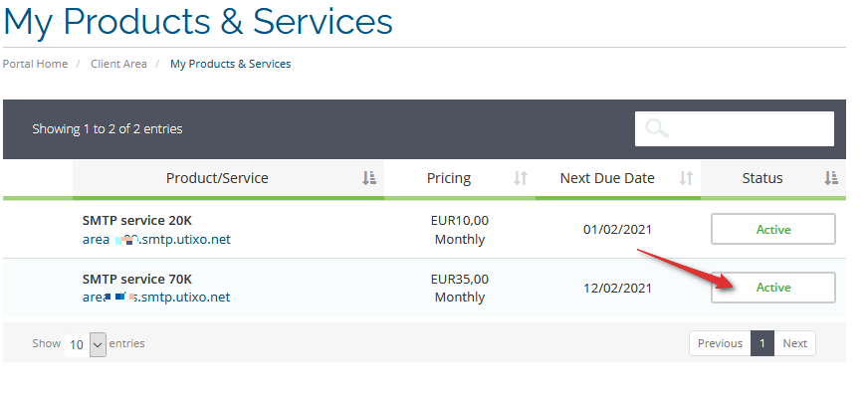Go to Portal Home breadcrumb
868x401 pixels.
click(35, 64)
